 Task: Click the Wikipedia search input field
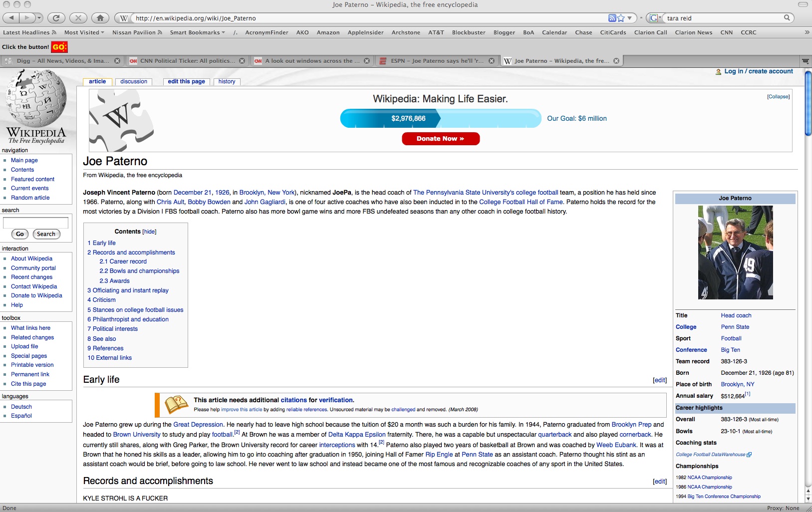pos(36,223)
